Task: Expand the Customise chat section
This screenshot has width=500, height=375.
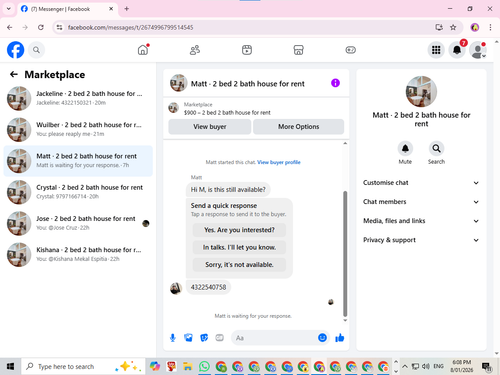Action: click(x=421, y=183)
